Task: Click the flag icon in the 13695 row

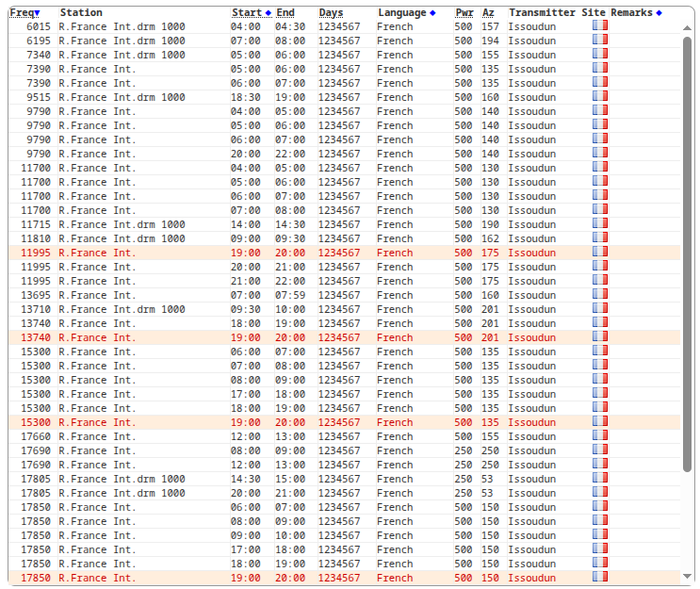Action: pyautogui.click(x=600, y=294)
